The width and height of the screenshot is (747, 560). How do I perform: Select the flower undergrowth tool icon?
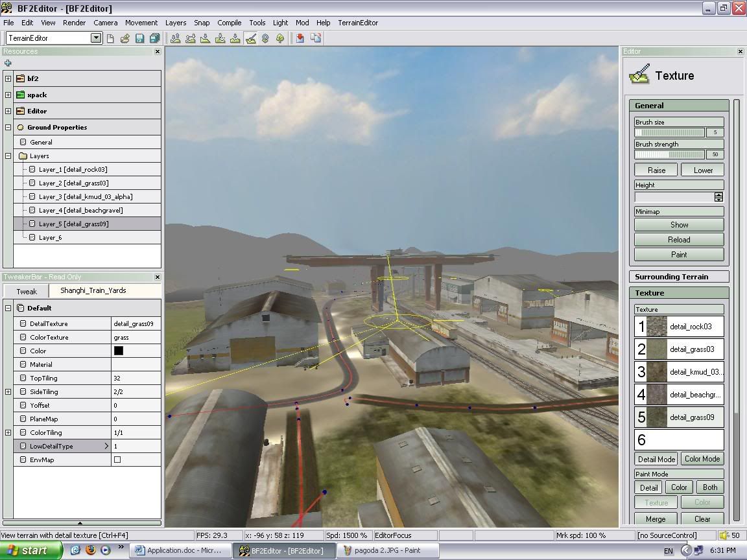pyautogui.click(x=265, y=38)
